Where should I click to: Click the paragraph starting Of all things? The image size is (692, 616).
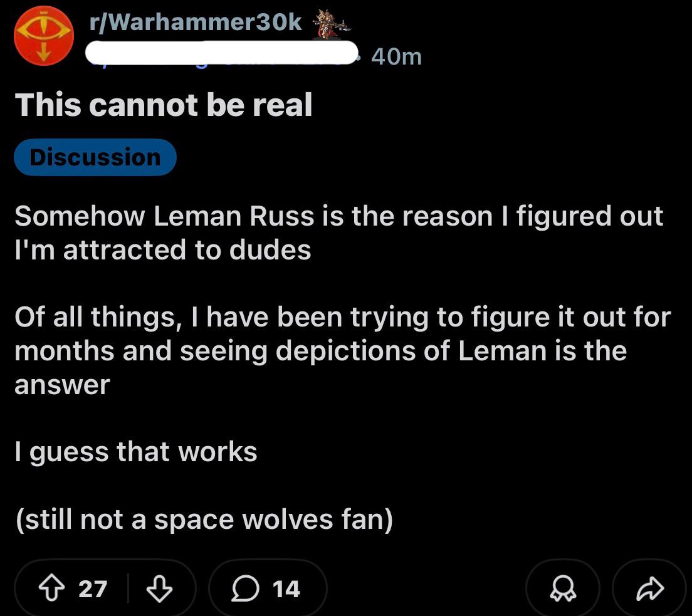click(342, 350)
